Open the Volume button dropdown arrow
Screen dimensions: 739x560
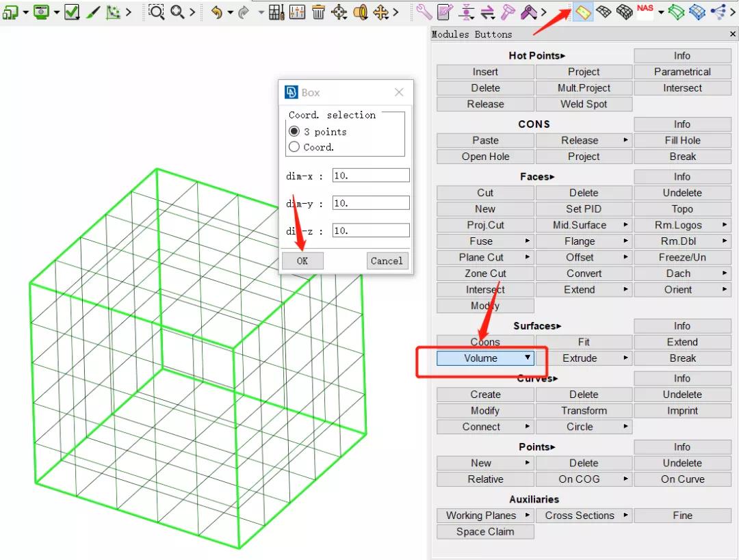point(528,358)
